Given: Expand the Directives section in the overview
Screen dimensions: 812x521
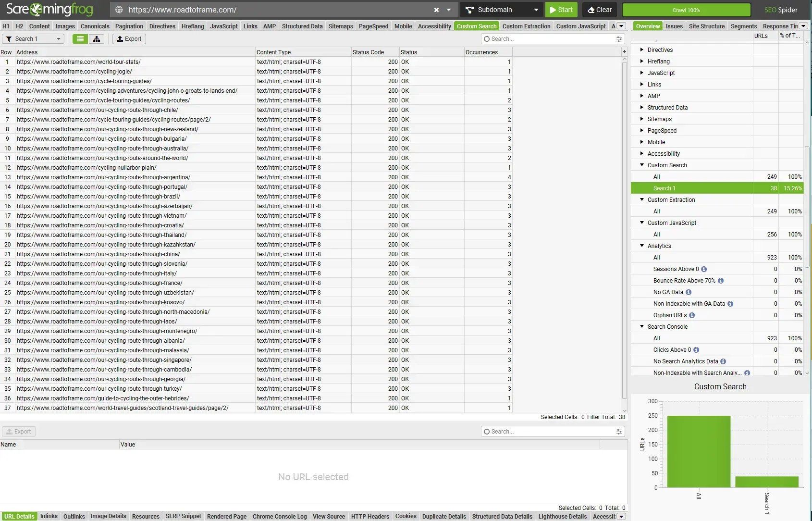Looking at the screenshot, I should pyautogui.click(x=642, y=50).
